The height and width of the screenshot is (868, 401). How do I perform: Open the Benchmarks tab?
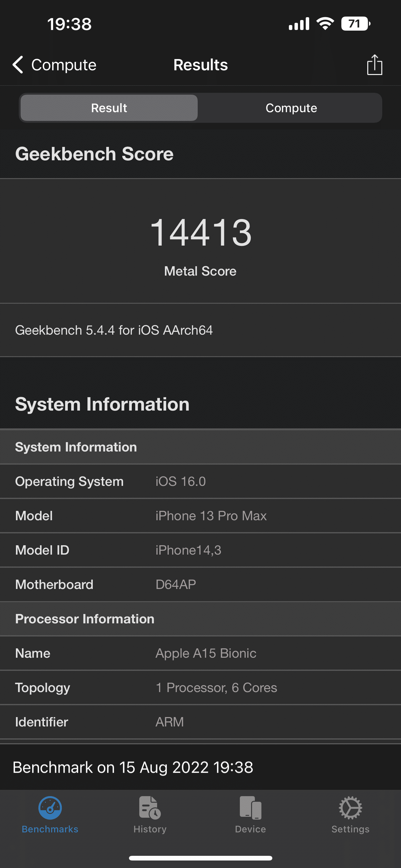tap(50, 815)
